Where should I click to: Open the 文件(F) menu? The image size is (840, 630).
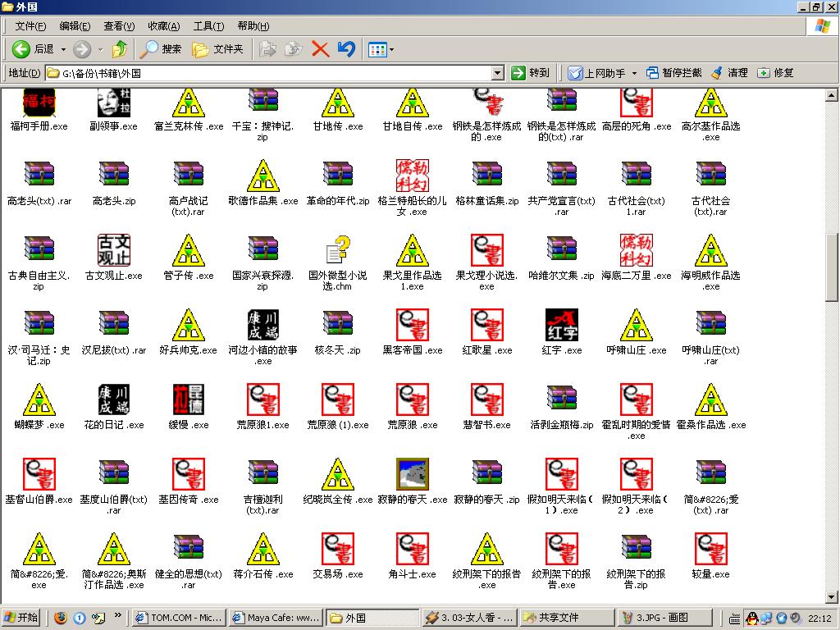click(x=30, y=26)
